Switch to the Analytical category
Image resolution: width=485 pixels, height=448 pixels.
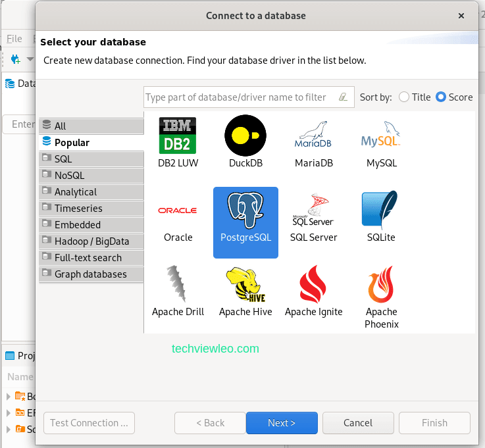[x=91, y=192]
